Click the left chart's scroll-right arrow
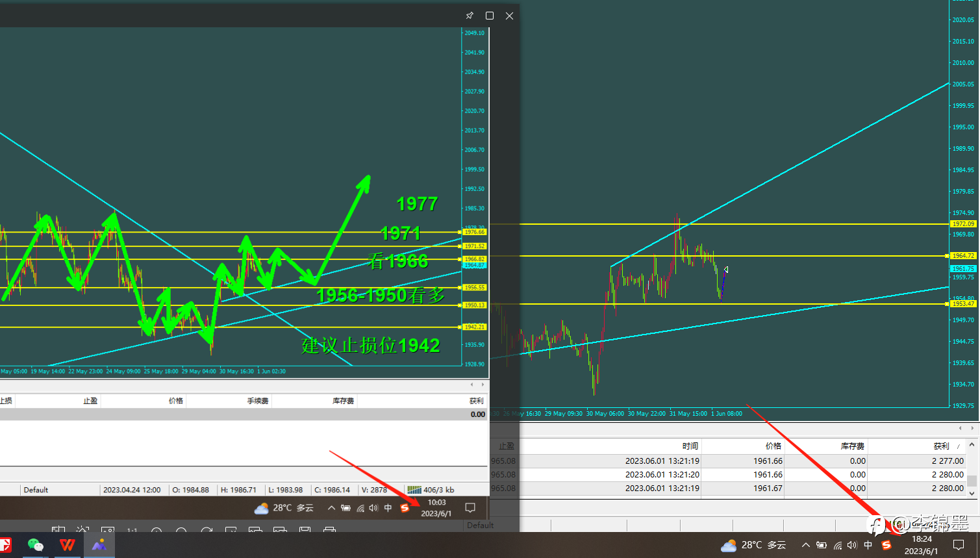 pos(483,385)
